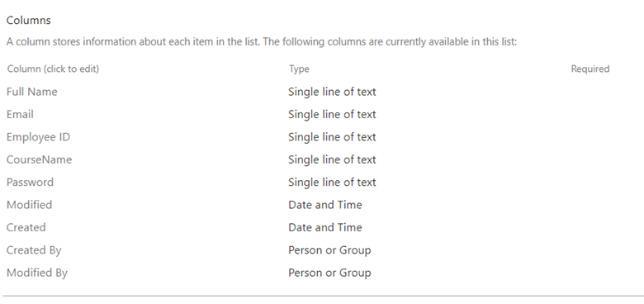The width and height of the screenshot is (644, 304).
Task: Click Date and Time beside Created
Action: tap(324, 227)
